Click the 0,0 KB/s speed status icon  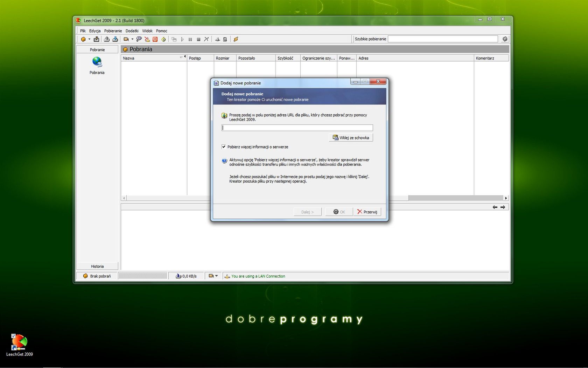[x=178, y=276]
